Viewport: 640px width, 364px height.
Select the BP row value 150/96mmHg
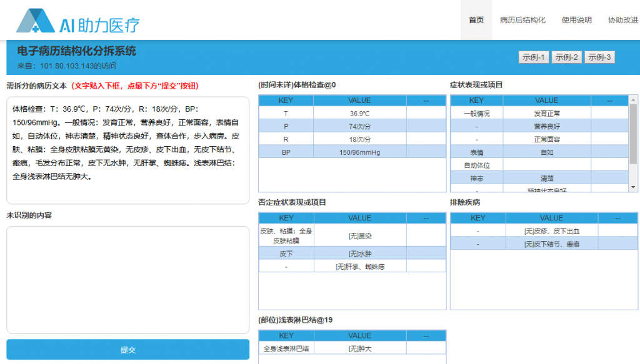pyautogui.click(x=359, y=152)
